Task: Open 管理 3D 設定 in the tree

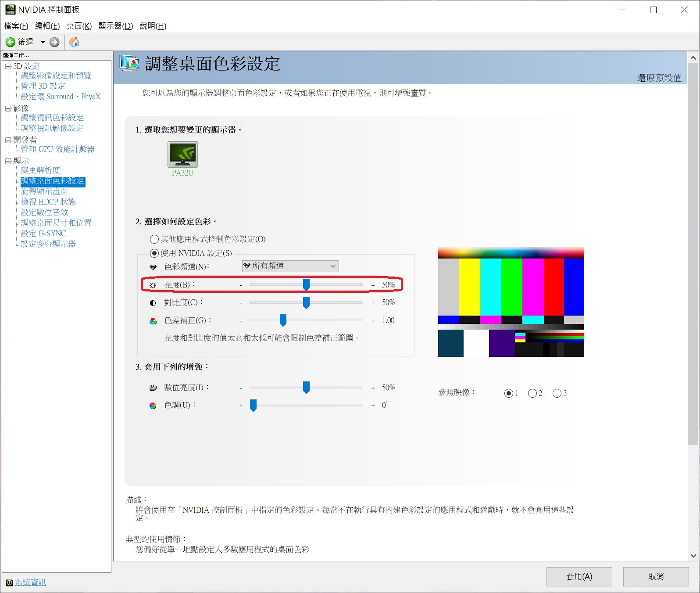Action: [x=43, y=86]
